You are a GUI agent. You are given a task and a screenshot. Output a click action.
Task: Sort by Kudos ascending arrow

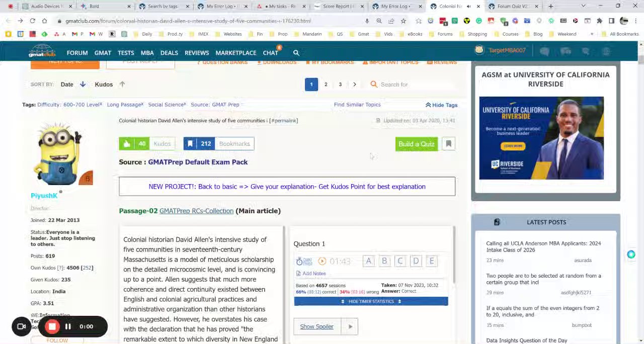click(x=122, y=84)
